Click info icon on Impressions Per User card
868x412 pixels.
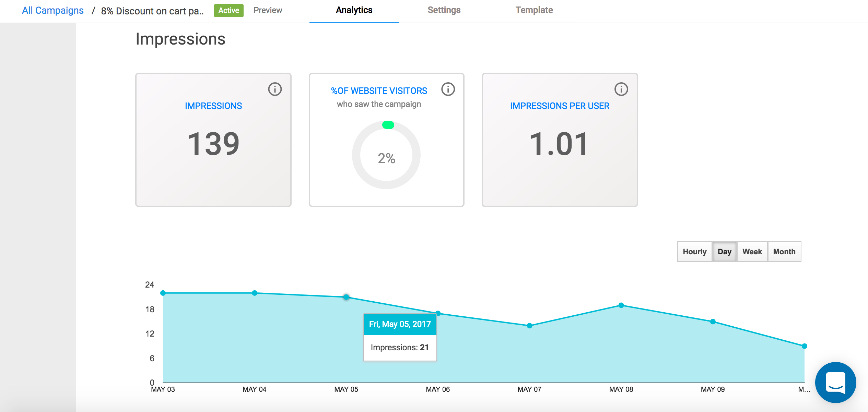coord(621,89)
